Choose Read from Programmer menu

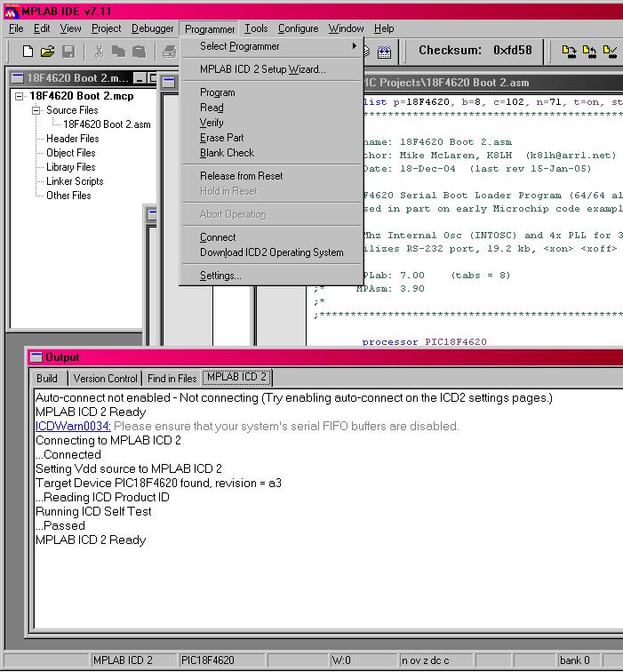(272, 108)
